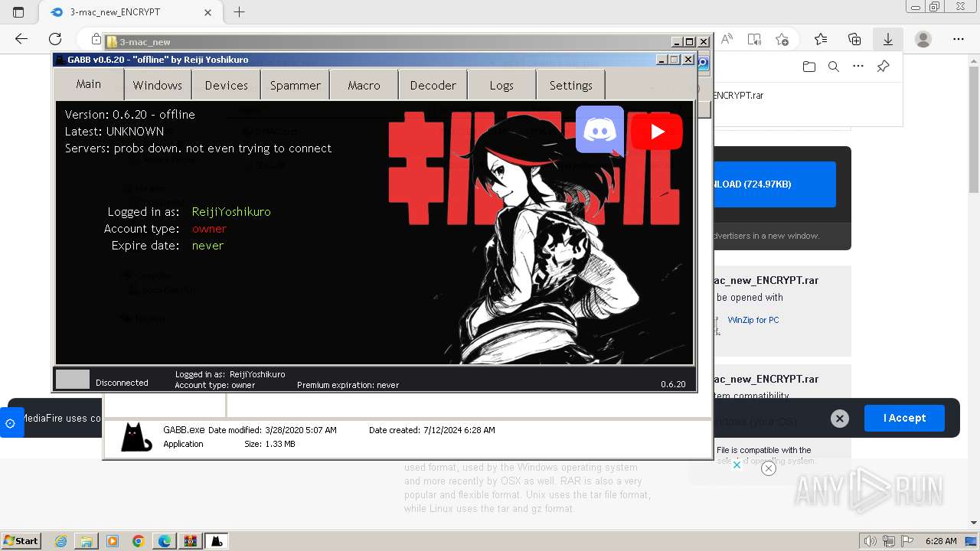Click the 6:28 AM system clock
The height and width of the screenshot is (551, 980).
pyautogui.click(x=941, y=541)
